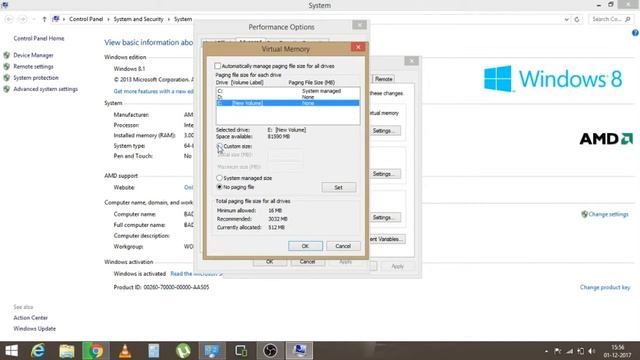Go back using the address bar arrow
Viewport: 640px width, 360px height.
[x=9, y=19]
